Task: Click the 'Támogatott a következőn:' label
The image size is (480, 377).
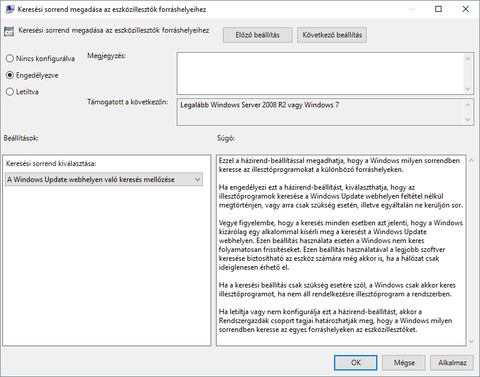Action: coord(127,102)
